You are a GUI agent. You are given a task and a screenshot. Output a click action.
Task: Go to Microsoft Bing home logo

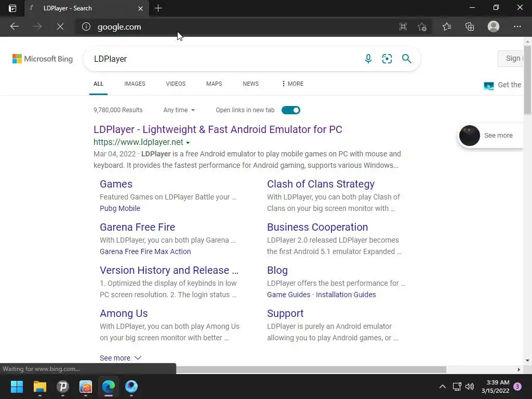[43, 59]
